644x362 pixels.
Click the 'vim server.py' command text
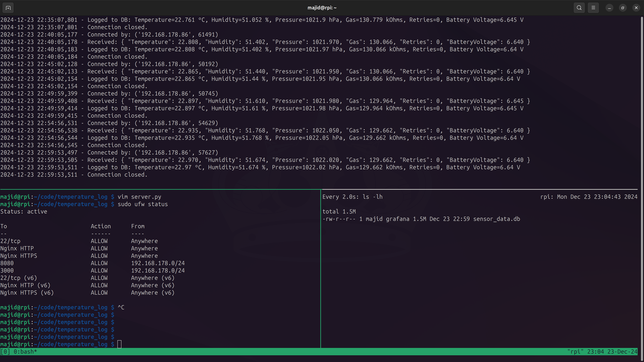coord(139,197)
